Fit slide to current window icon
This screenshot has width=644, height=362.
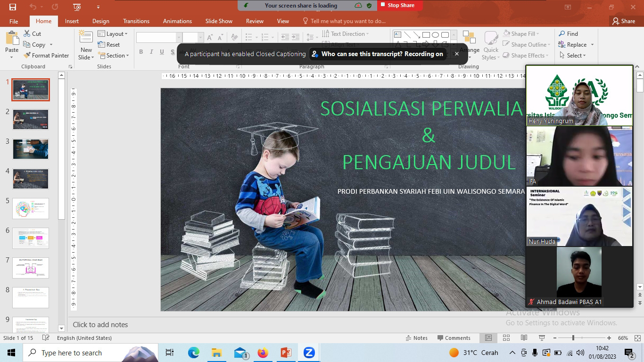[x=637, y=338]
